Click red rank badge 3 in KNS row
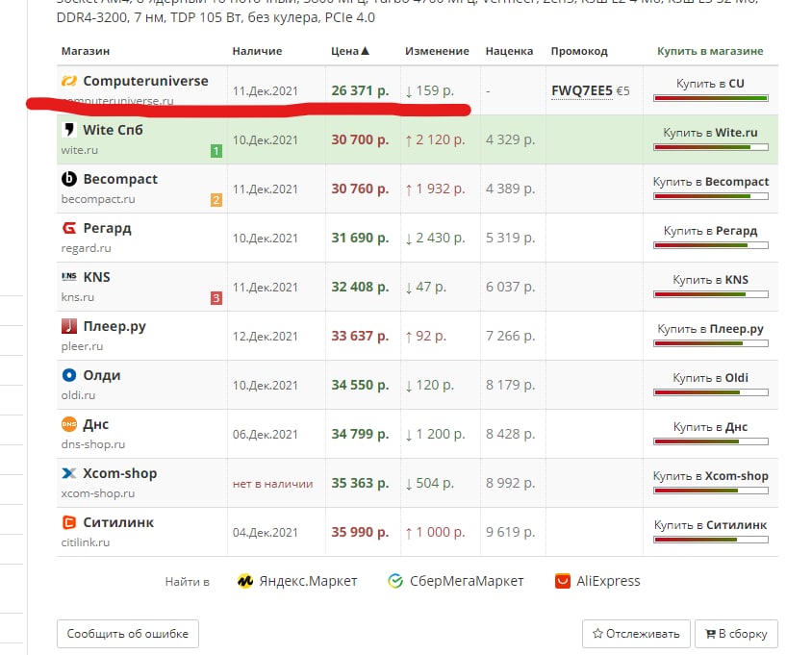Viewport: 812px width, 655px height. click(x=216, y=298)
